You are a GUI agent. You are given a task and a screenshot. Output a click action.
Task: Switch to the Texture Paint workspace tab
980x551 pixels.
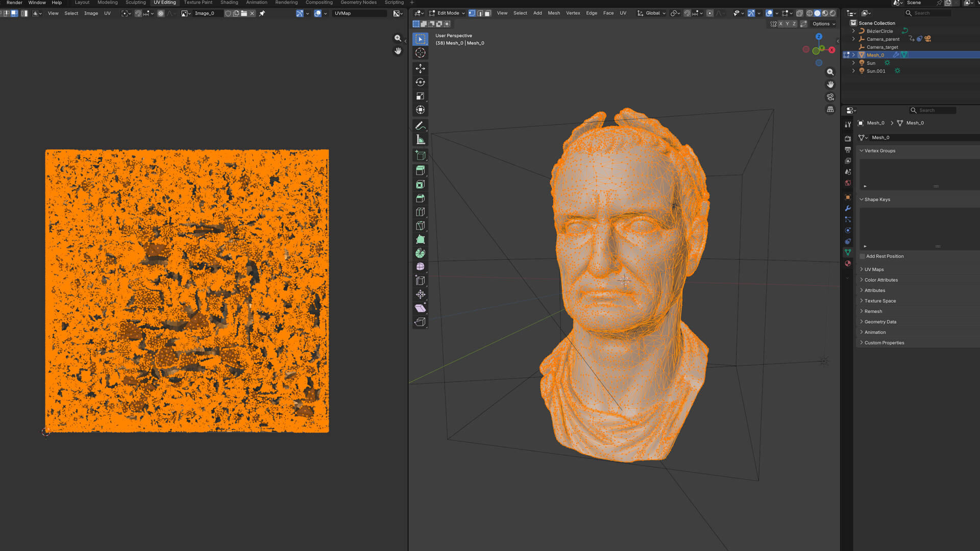198,3
